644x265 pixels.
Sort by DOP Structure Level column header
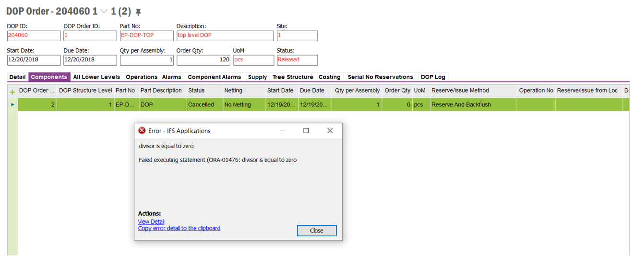click(x=85, y=91)
